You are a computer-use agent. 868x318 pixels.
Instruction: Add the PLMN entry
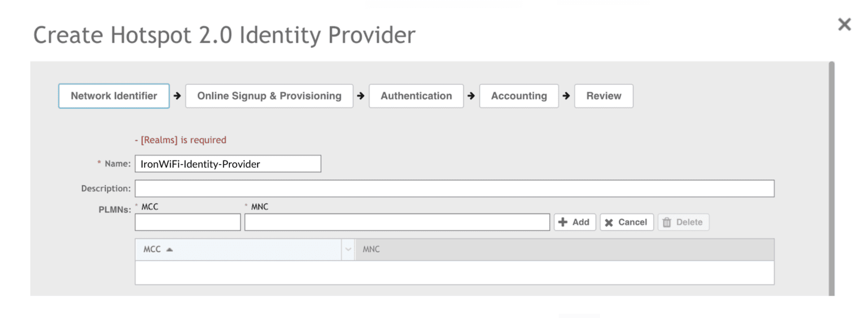575,222
